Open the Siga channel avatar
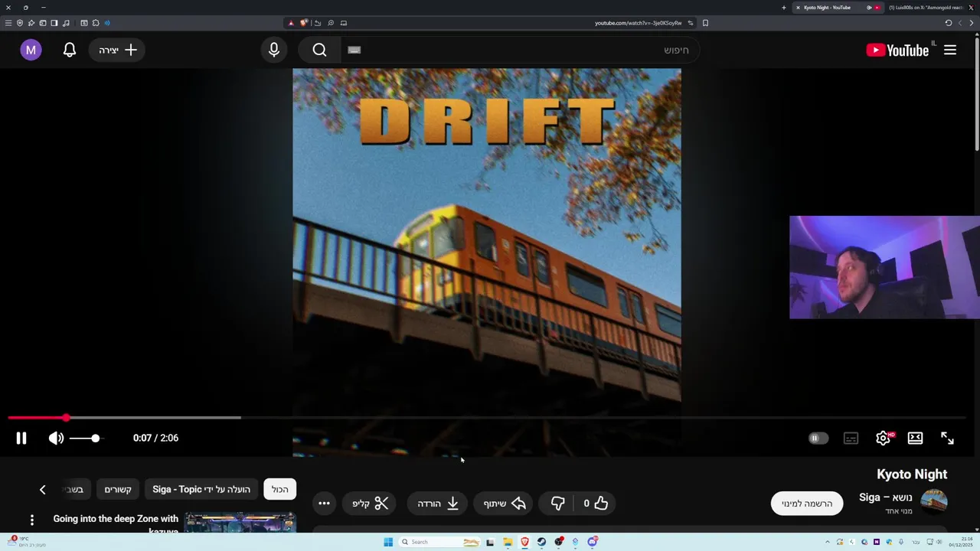980x551 pixels. [934, 502]
